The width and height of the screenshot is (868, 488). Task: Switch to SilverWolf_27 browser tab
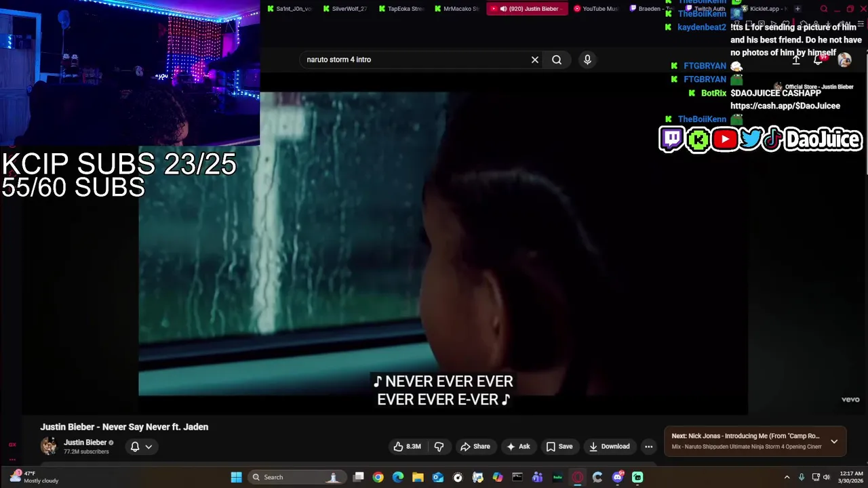(344, 9)
